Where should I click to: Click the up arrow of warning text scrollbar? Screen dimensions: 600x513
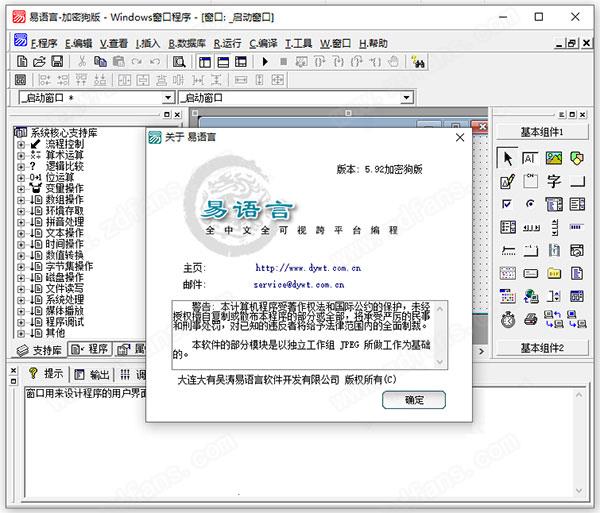(x=440, y=308)
